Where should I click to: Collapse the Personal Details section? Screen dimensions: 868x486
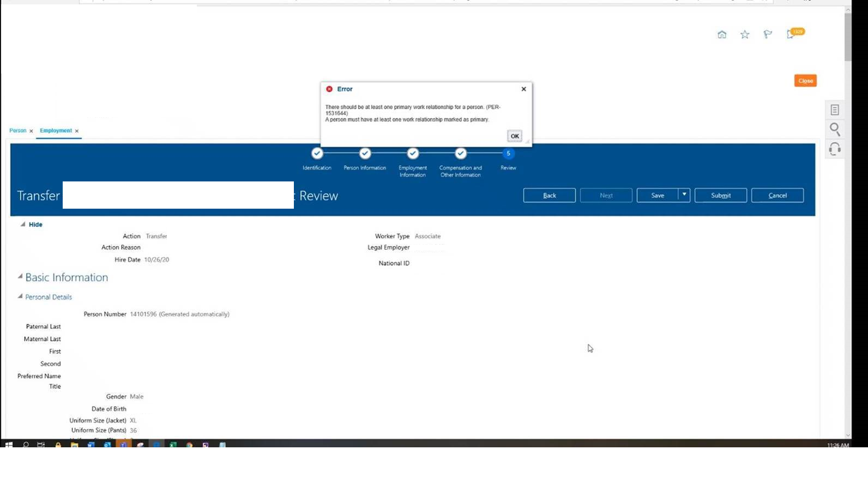click(20, 296)
